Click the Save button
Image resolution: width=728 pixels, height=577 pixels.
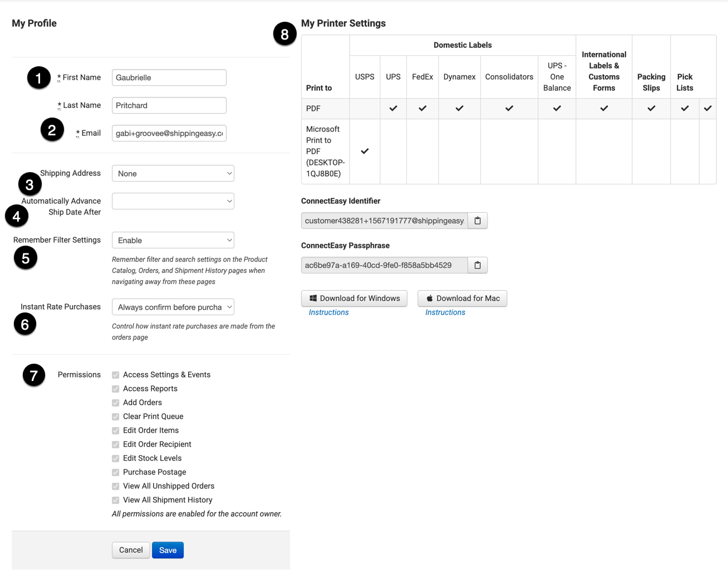click(168, 550)
